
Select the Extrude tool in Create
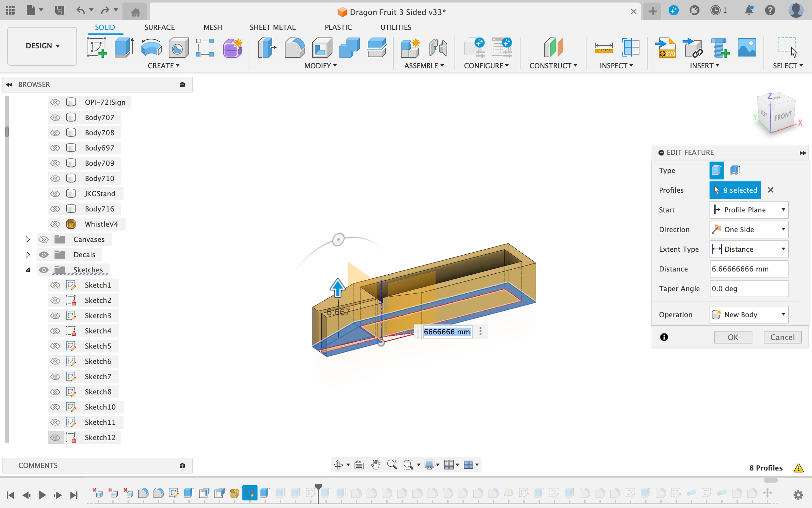123,47
